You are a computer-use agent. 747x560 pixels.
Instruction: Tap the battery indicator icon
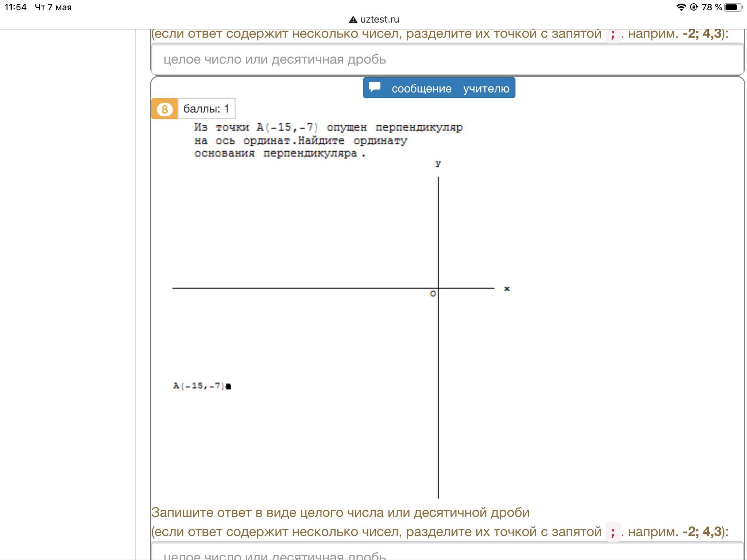[x=733, y=7]
